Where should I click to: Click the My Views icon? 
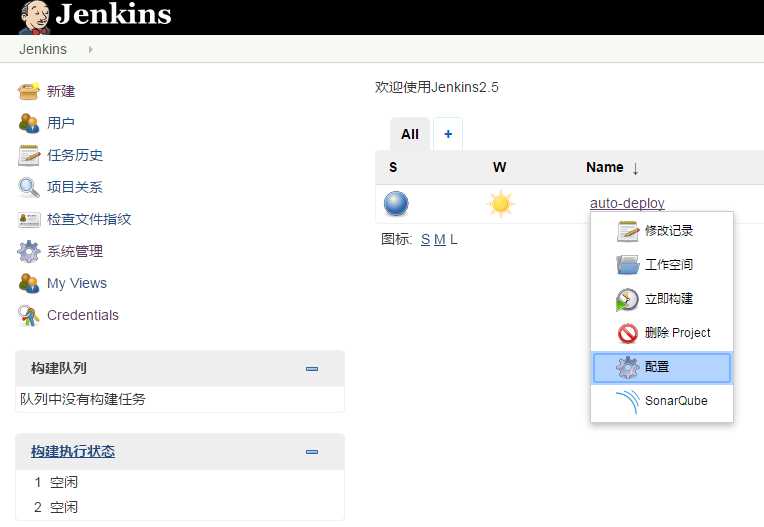click(28, 283)
